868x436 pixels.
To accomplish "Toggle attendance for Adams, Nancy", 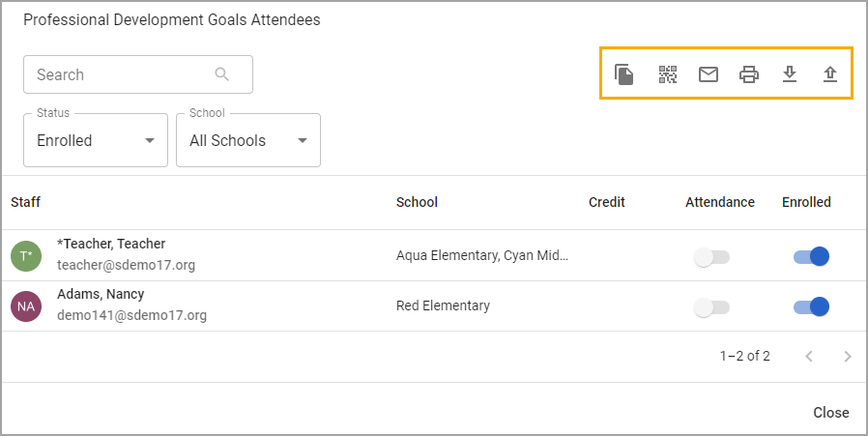I will 711,307.
